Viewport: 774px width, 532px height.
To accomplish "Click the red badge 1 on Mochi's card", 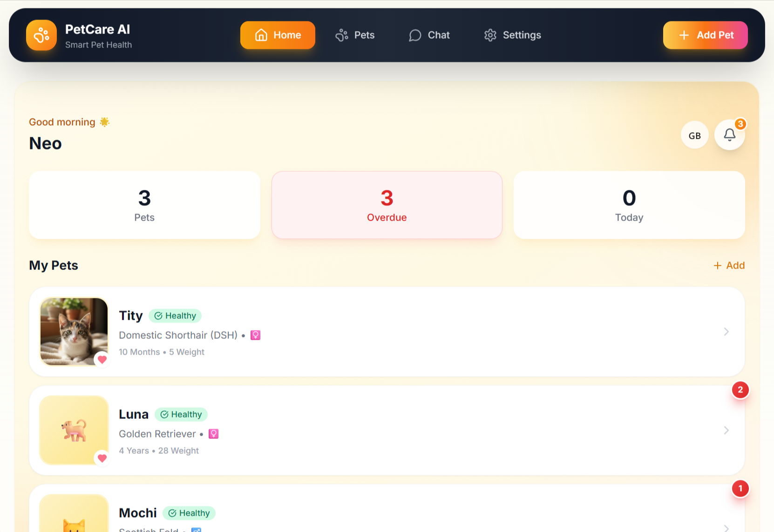I will (740, 488).
